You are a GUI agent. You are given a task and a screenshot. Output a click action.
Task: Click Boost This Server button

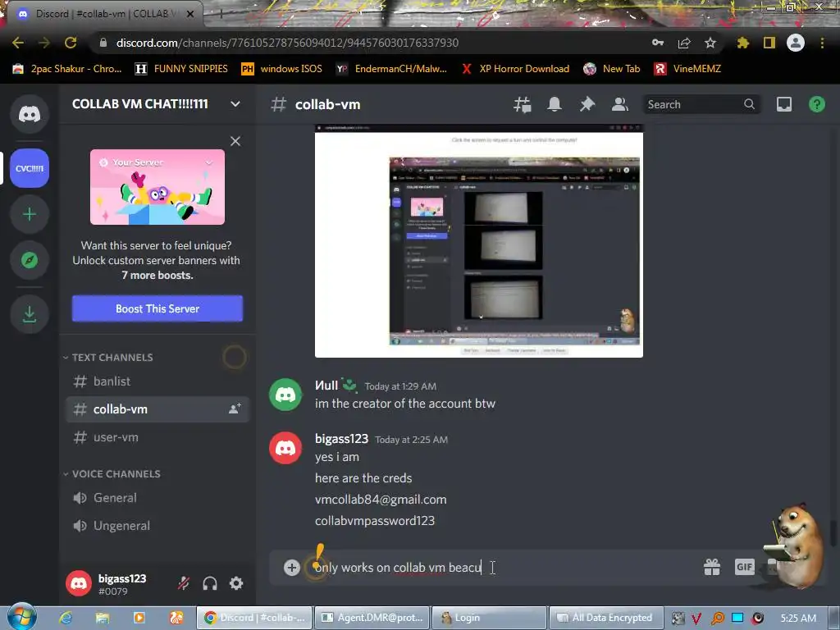pos(157,308)
